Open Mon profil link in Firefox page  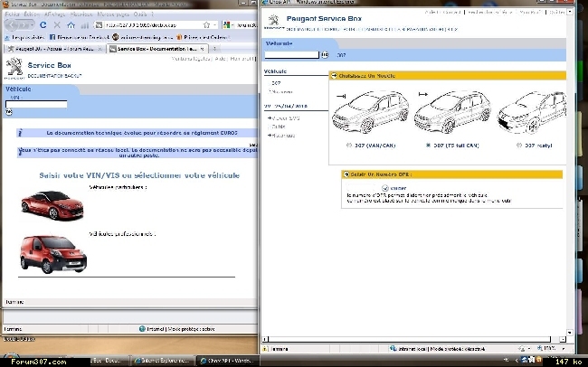coord(242,59)
